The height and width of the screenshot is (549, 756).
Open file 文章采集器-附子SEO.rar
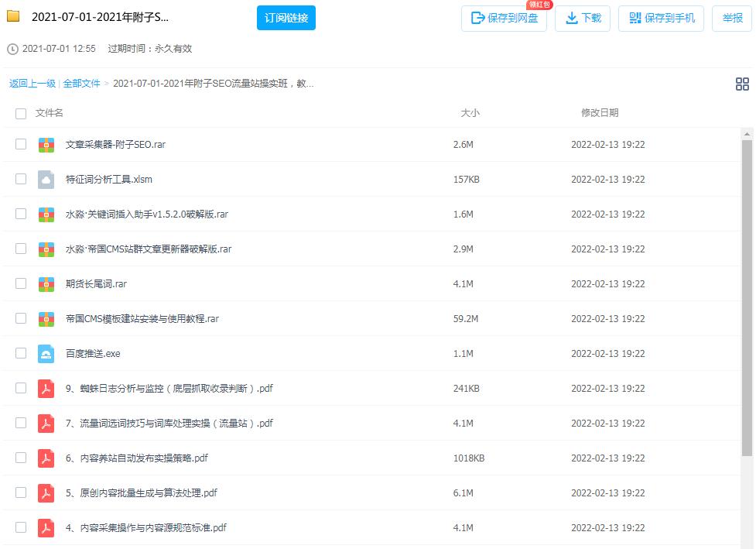tap(115, 145)
